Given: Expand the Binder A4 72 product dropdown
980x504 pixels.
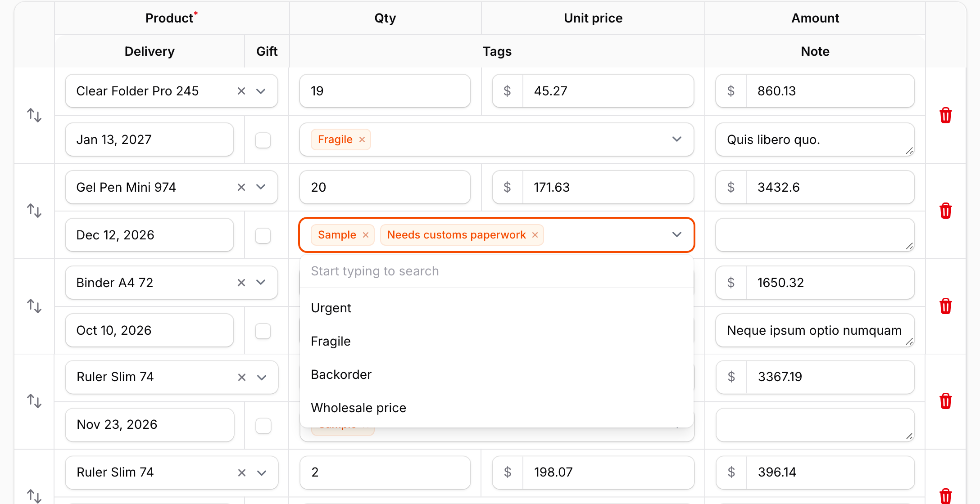Looking at the screenshot, I should click(x=261, y=283).
